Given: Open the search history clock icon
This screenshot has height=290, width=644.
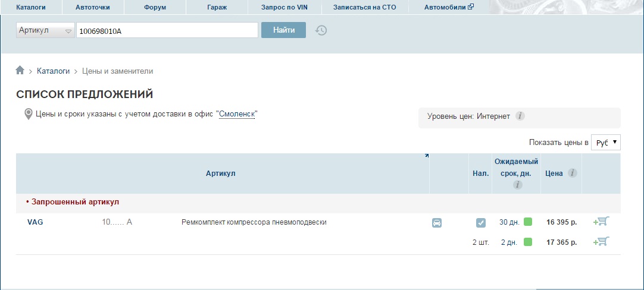Looking at the screenshot, I should 321,30.
